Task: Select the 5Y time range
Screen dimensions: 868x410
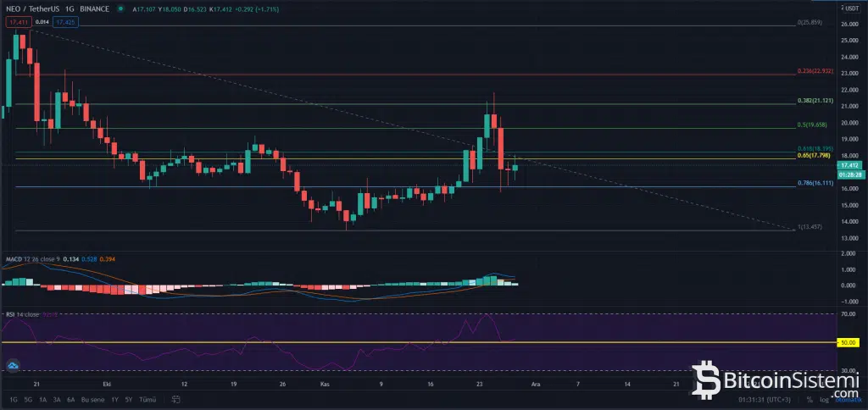Action: point(129,400)
